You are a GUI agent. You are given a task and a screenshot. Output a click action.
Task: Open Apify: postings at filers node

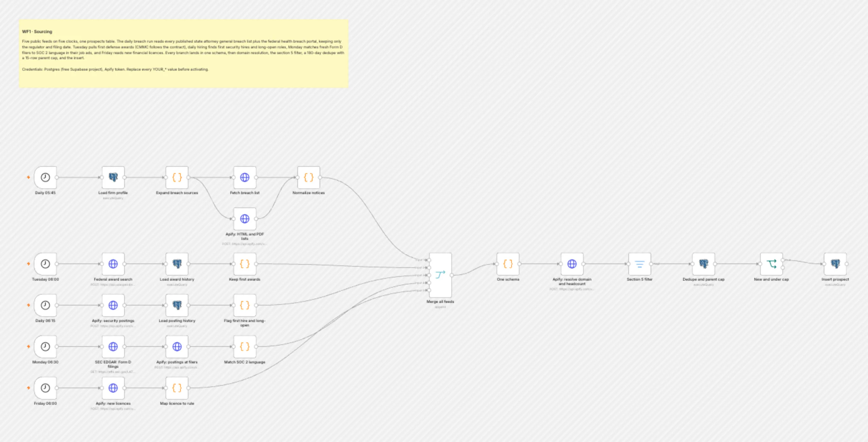pos(177,347)
